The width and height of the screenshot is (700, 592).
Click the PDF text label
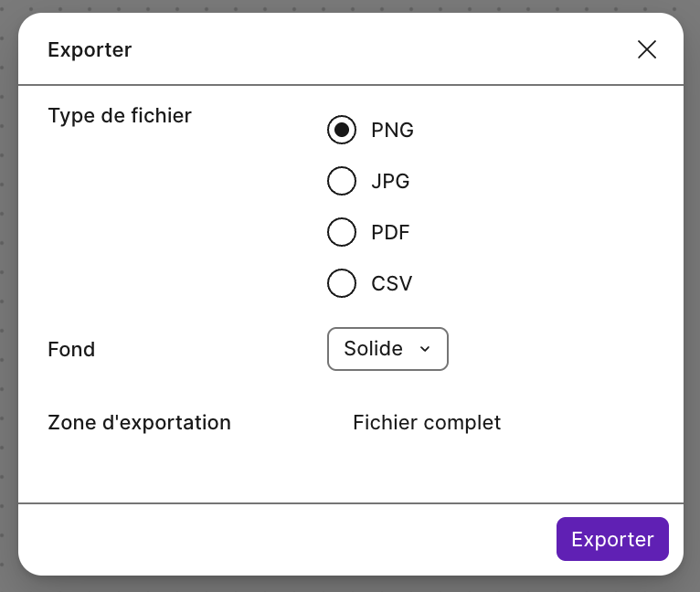click(x=390, y=232)
